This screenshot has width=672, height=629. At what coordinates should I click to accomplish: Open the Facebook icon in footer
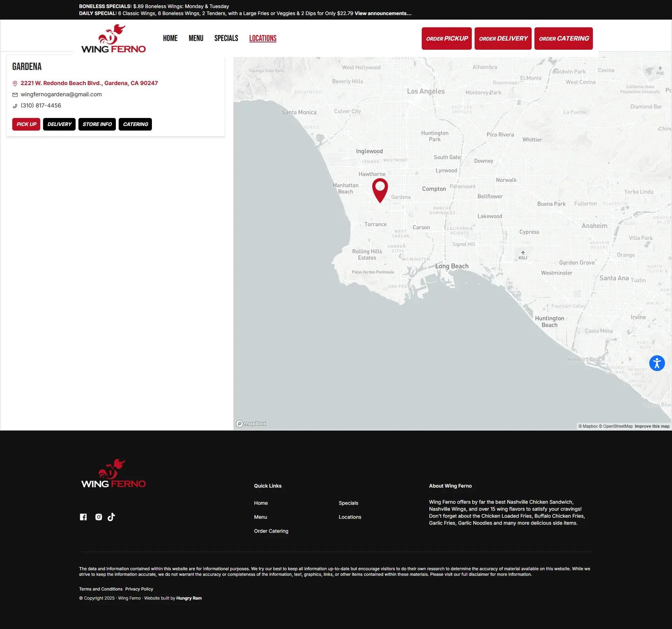click(83, 517)
